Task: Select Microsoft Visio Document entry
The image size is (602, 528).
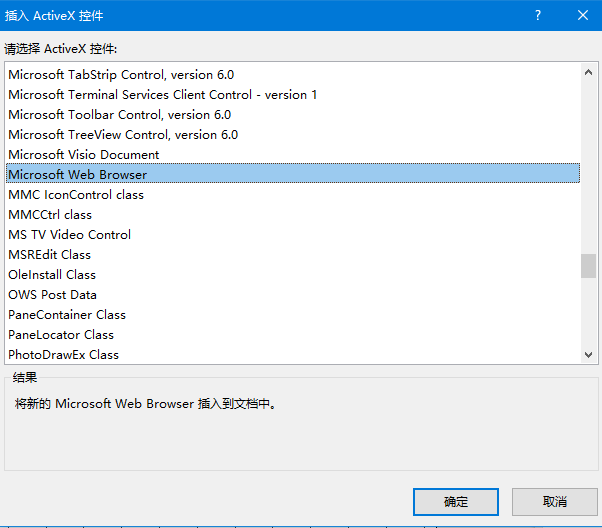Action: coord(84,155)
